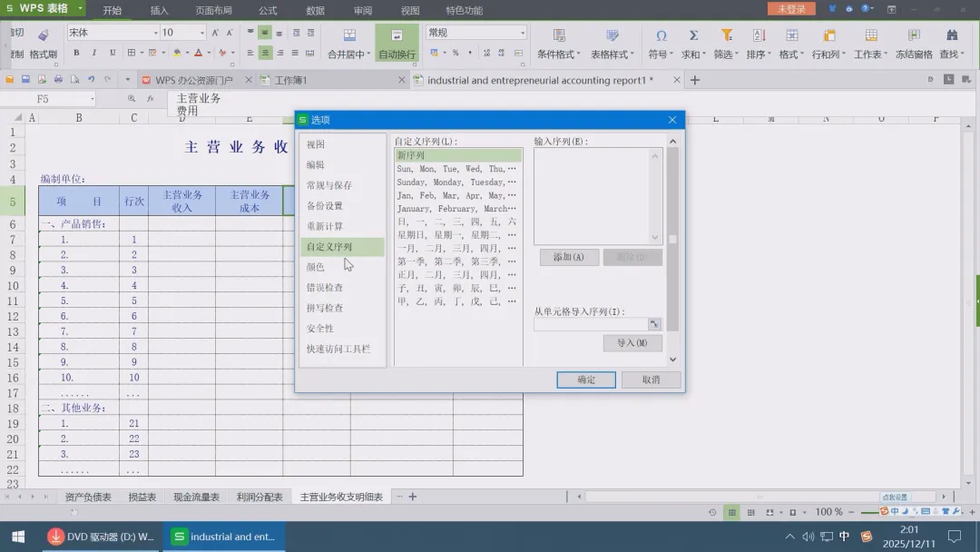Click the fill color bucket icon
The width and height of the screenshot is (980, 552).
pos(178,54)
